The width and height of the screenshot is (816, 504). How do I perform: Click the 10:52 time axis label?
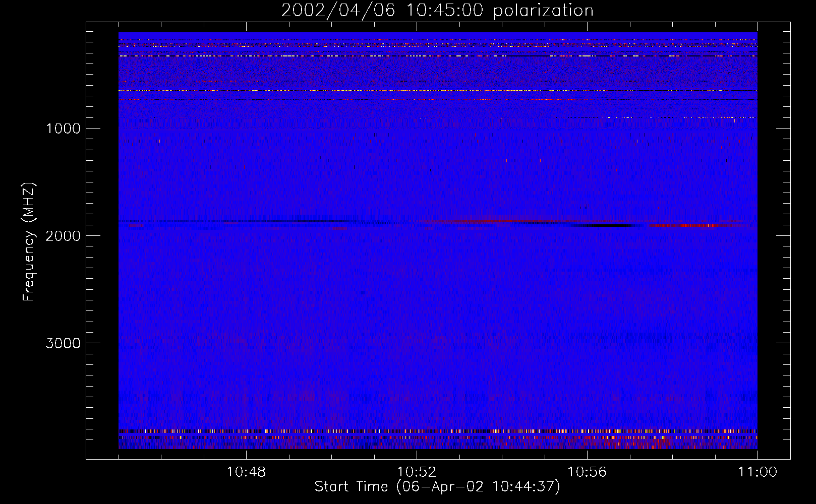(417, 472)
